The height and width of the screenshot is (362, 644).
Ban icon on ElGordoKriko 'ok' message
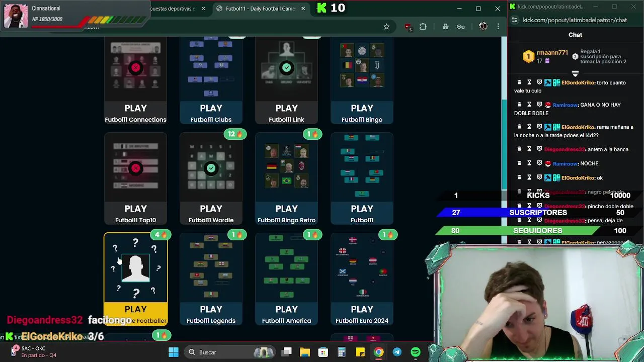click(539, 177)
